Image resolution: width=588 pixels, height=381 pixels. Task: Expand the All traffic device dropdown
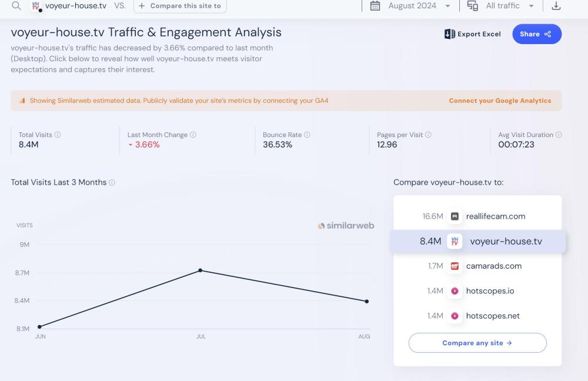[502, 6]
